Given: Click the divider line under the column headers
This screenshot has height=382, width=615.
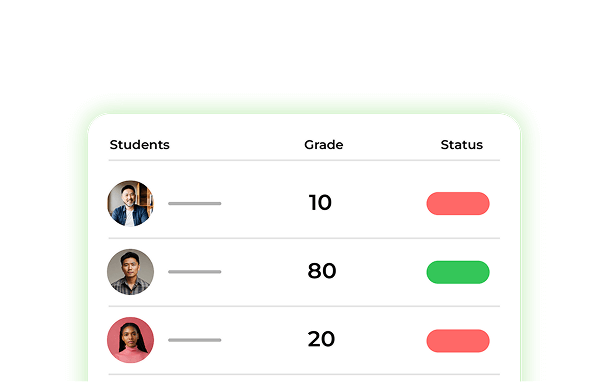Looking at the screenshot, I should tap(304, 160).
